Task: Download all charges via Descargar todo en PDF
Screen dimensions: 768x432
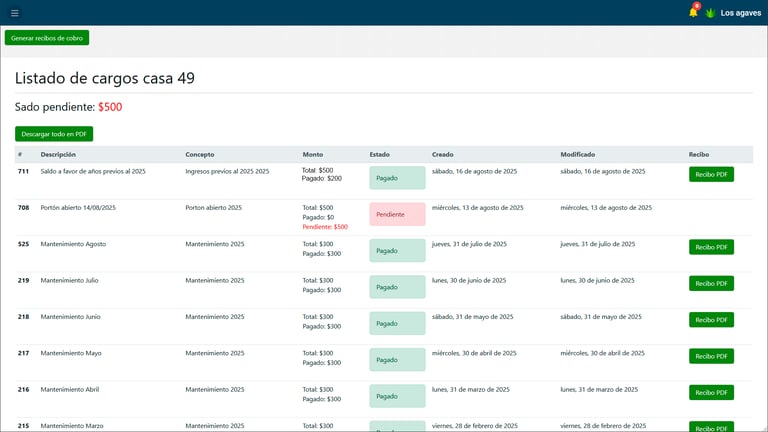Action: click(54, 134)
